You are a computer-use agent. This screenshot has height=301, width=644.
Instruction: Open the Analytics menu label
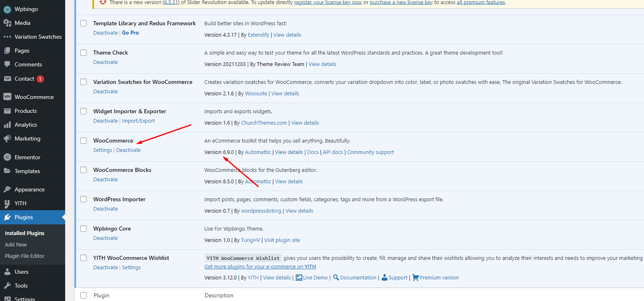[x=26, y=125]
